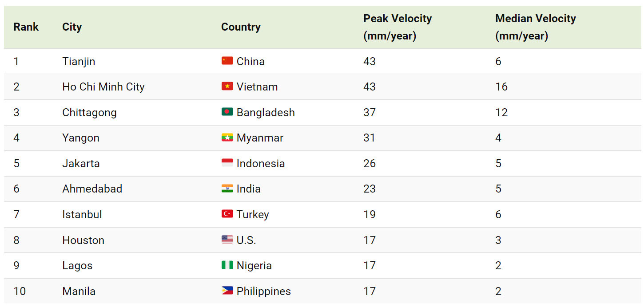Click the Tianjin city cell
This screenshot has height=307, width=644.
(79, 61)
